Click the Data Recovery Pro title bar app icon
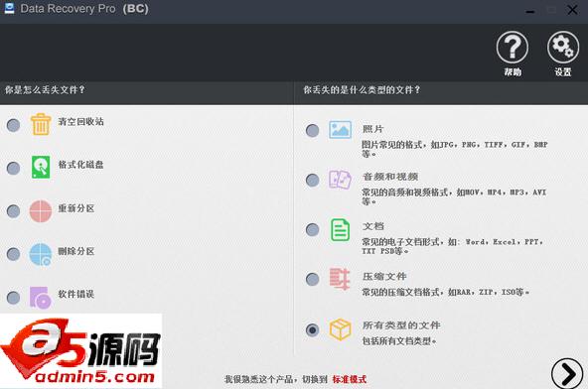The image size is (588, 389). click(x=9, y=8)
